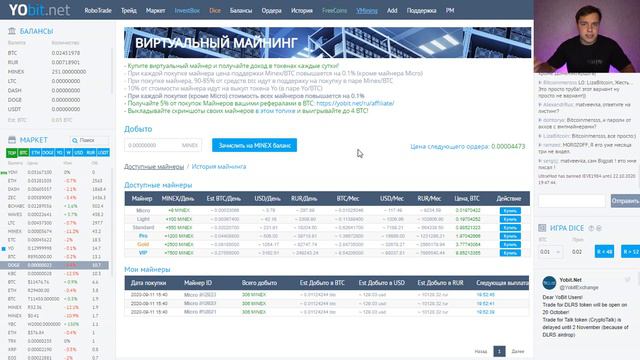Open Трейд in the top menu
Viewport: 640px width, 360px height.
pyautogui.click(x=129, y=11)
